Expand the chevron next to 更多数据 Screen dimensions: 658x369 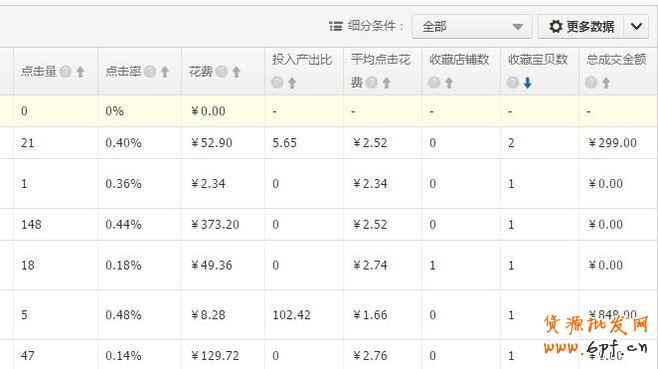(x=636, y=26)
